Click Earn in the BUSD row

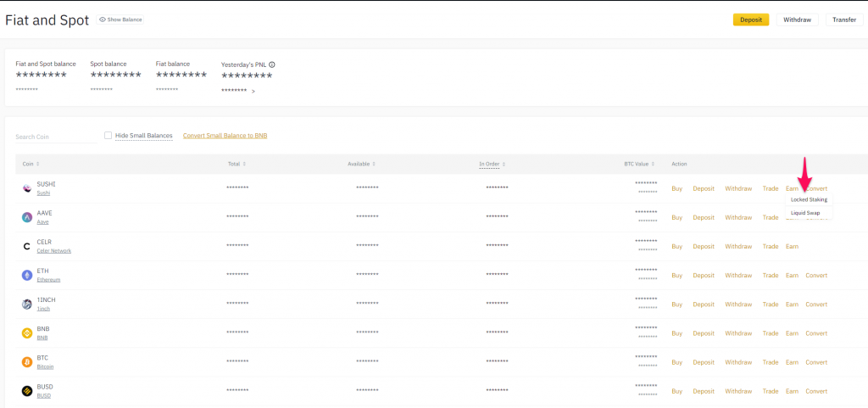(792, 391)
